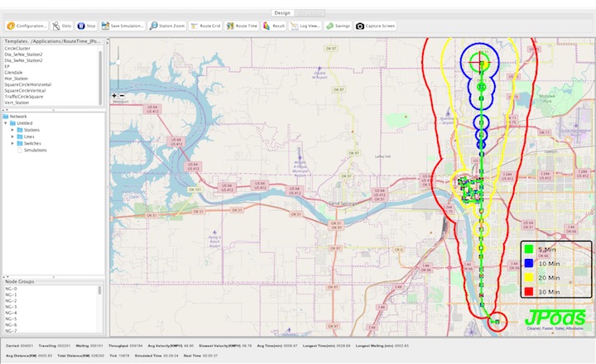The image size is (596, 364).
Task: Select node group NG-3
Action: [12, 307]
